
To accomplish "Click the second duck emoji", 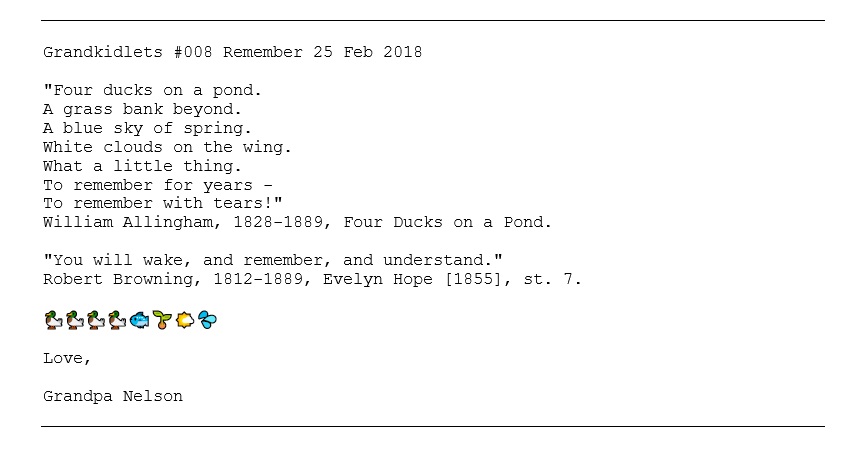I will 75,320.
